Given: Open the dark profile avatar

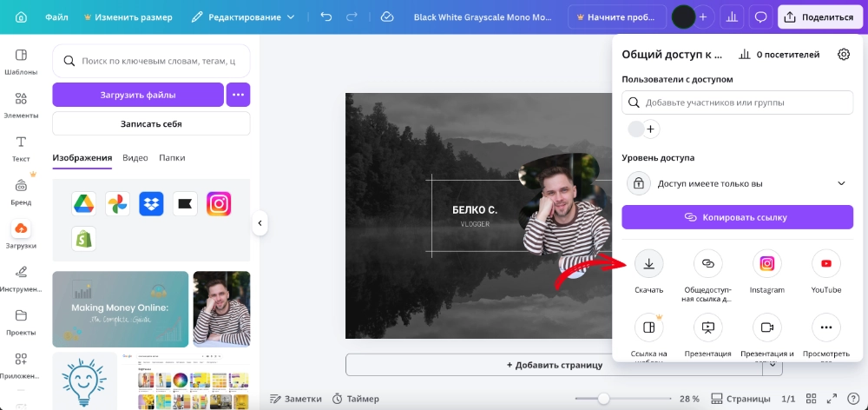Looking at the screenshot, I should (683, 17).
